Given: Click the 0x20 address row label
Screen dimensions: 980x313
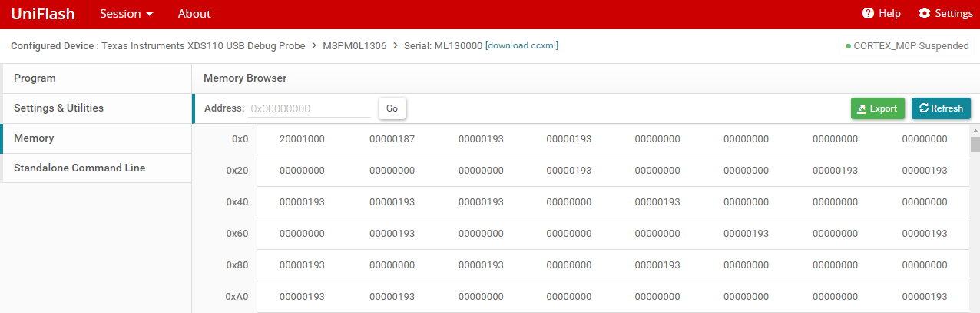Looking at the screenshot, I should [237, 171].
